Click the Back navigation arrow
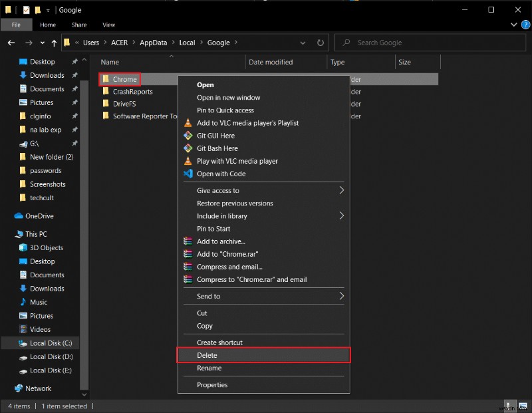The width and height of the screenshot is (532, 413). tap(11, 43)
